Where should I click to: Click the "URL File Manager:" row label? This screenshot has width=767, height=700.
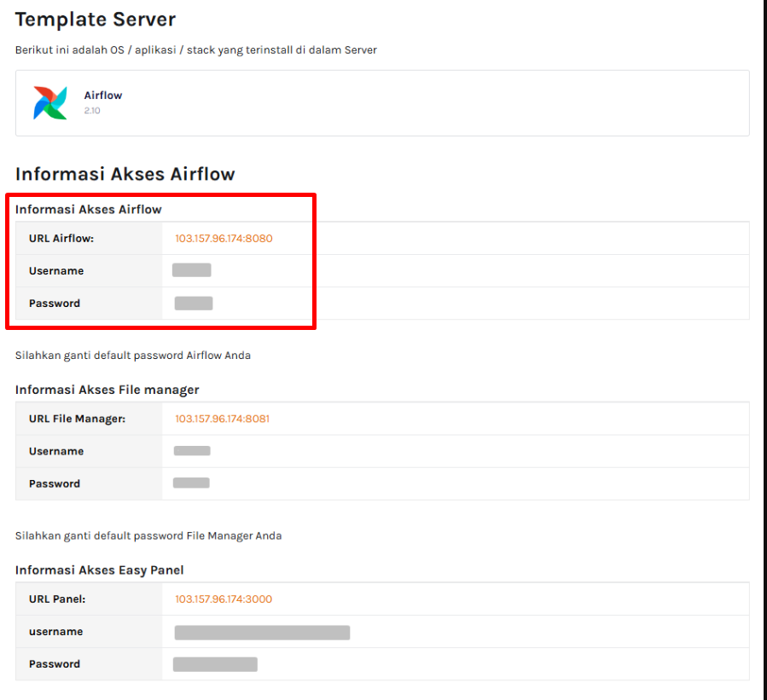tap(77, 419)
